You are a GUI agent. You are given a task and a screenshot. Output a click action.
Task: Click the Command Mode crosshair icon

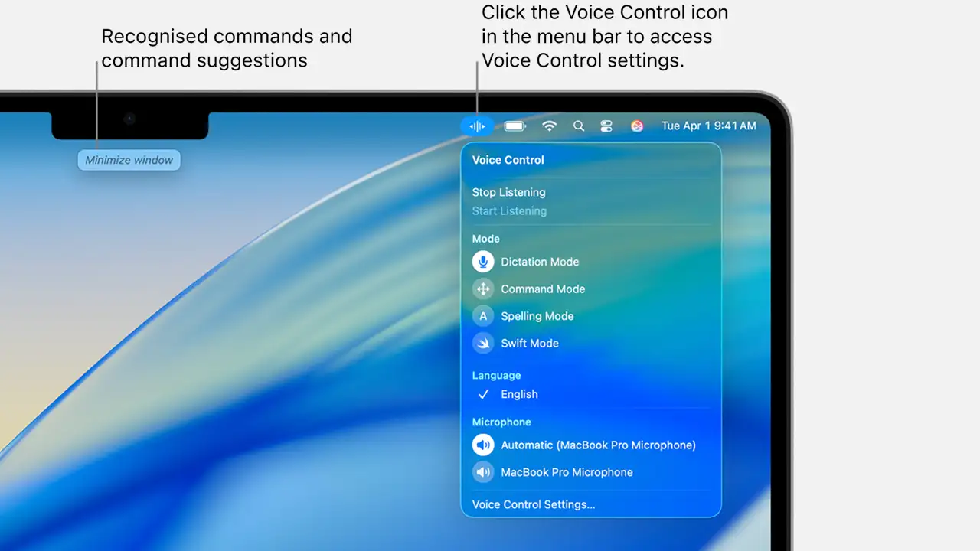[x=483, y=289]
